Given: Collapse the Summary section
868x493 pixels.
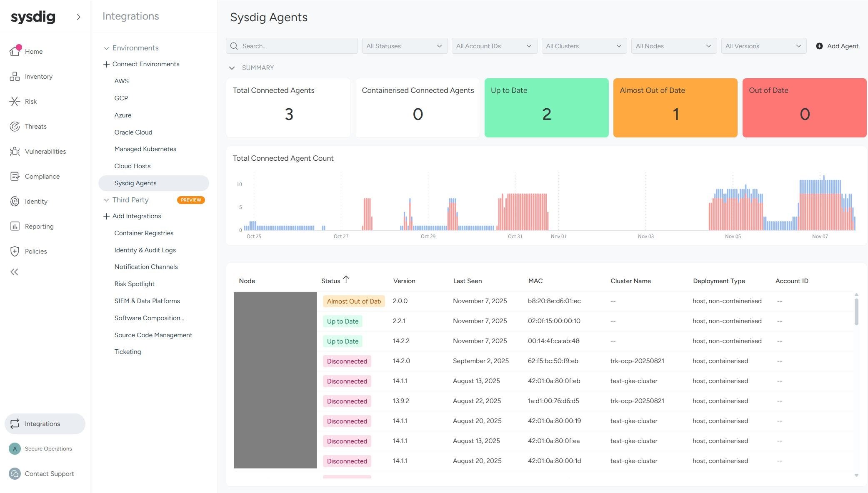Looking at the screenshot, I should point(232,67).
